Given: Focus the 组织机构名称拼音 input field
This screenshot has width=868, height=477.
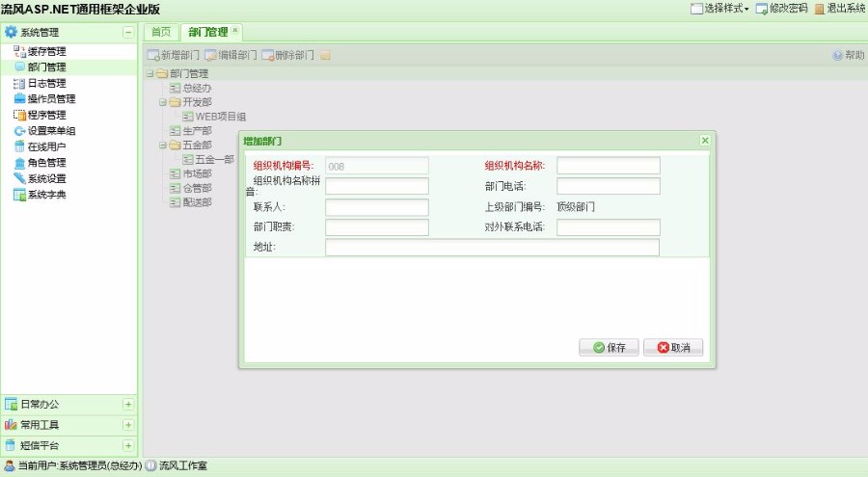Looking at the screenshot, I should click(377, 186).
